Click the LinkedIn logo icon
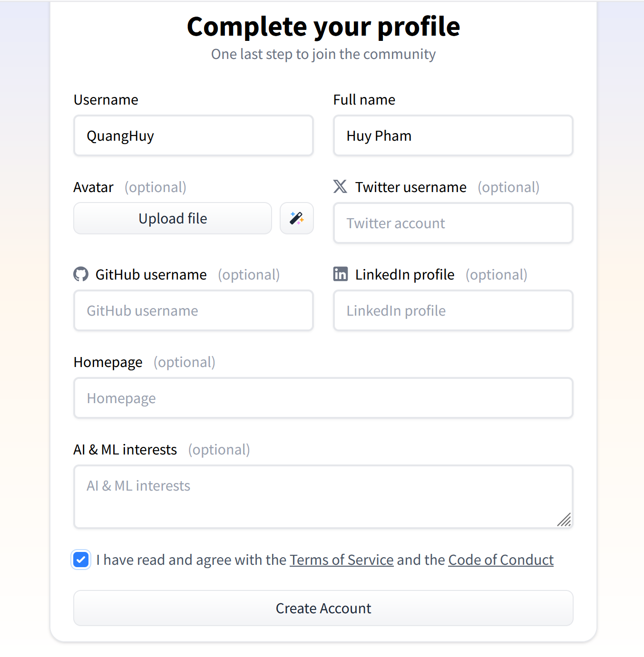Screen dimensions: 644x657 point(341,274)
